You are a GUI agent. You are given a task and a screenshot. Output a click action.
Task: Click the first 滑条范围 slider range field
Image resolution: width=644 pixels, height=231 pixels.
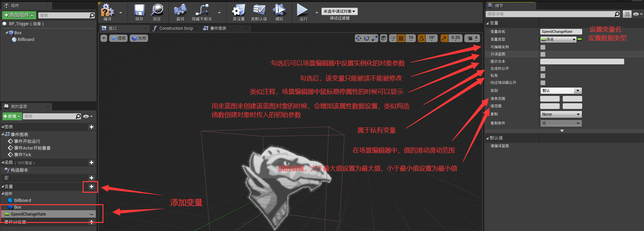click(550, 99)
